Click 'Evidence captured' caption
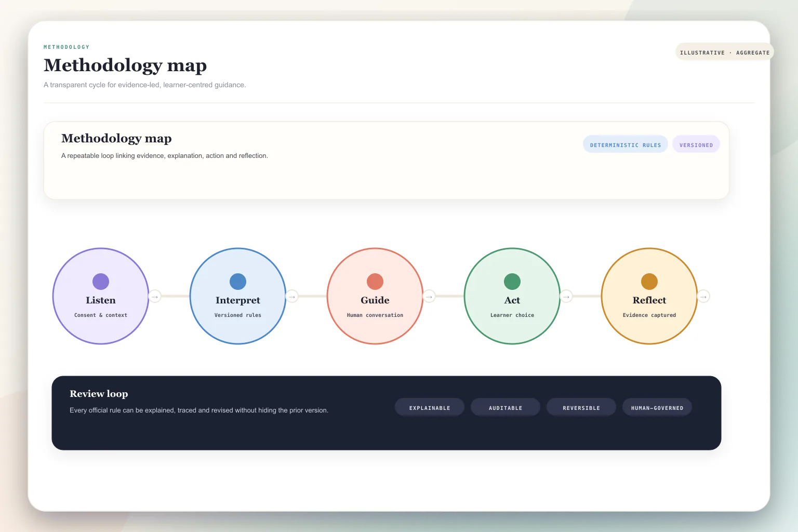Screen dimensions: 798x532 tap(649, 315)
